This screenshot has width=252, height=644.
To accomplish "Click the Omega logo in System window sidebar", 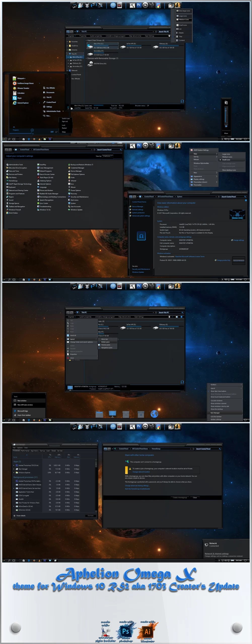I will (141, 236).
